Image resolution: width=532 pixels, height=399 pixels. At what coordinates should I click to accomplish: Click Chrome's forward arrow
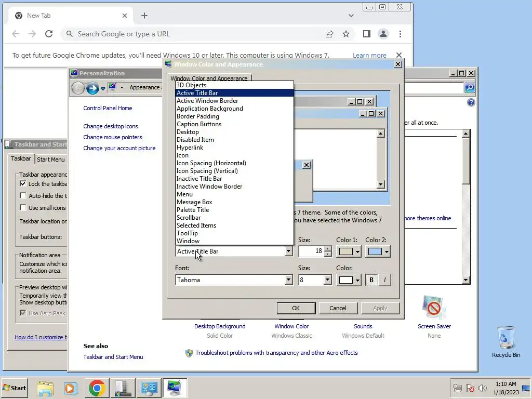pos(32,34)
